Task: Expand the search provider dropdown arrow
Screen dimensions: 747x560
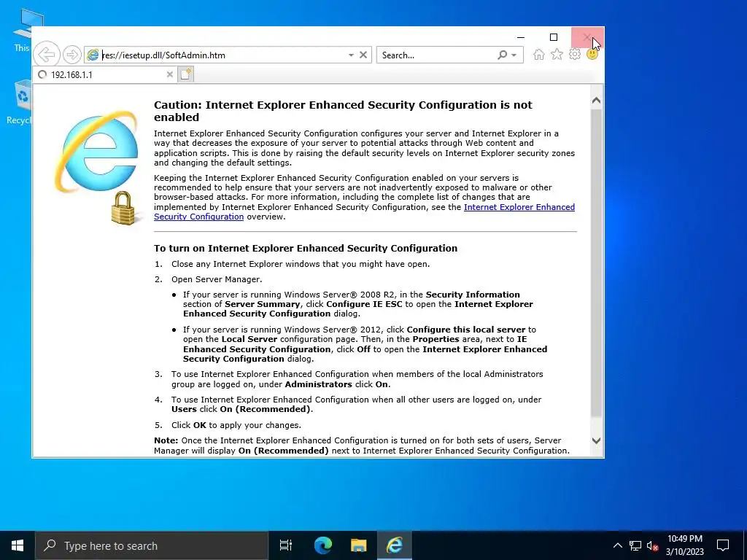Action: click(x=514, y=55)
